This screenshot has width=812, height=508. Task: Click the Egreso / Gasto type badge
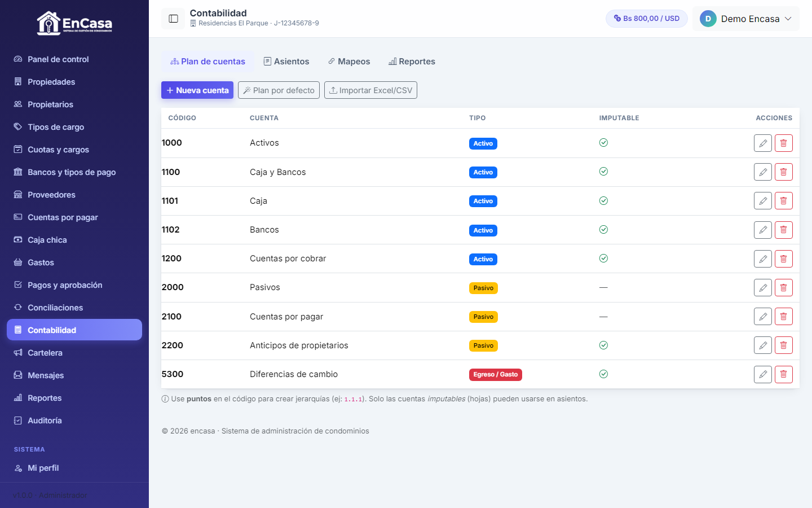[496, 375]
